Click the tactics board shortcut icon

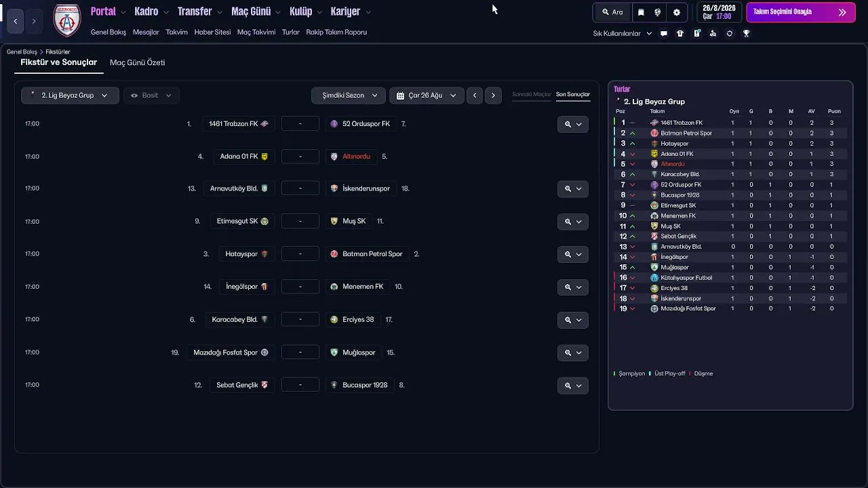click(x=696, y=33)
